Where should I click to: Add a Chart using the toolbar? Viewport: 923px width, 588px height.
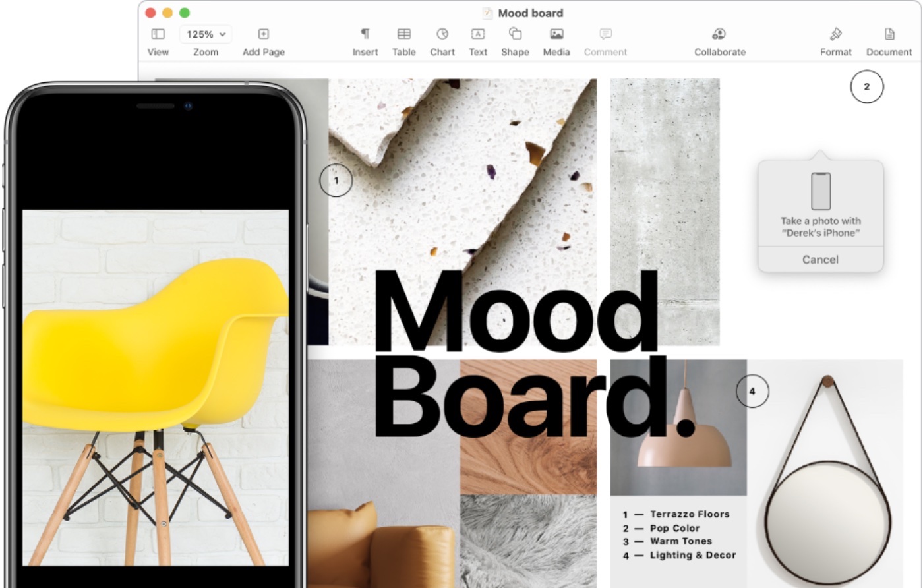[442, 34]
